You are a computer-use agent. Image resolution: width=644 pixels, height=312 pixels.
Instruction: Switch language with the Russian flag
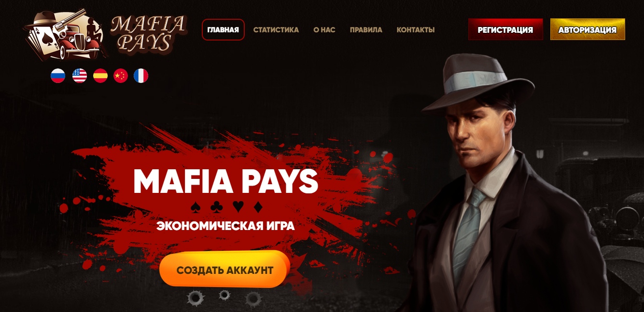pyautogui.click(x=58, y=76)
